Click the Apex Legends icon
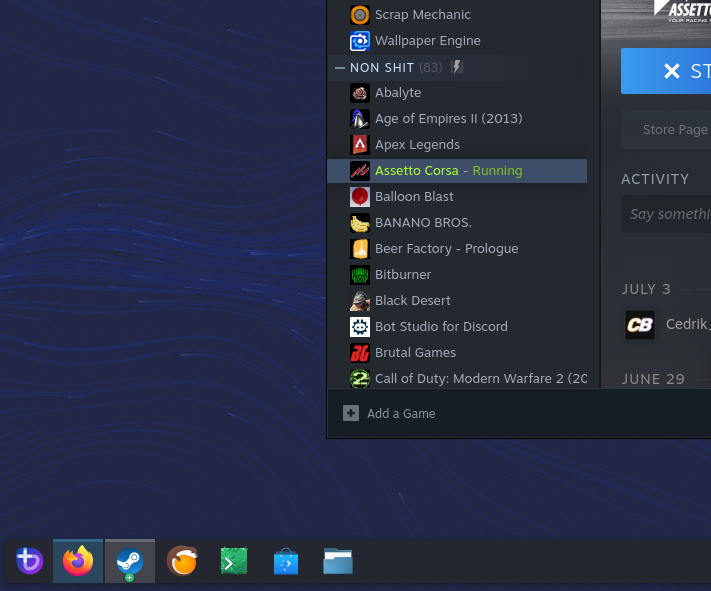 coord(360,145)
